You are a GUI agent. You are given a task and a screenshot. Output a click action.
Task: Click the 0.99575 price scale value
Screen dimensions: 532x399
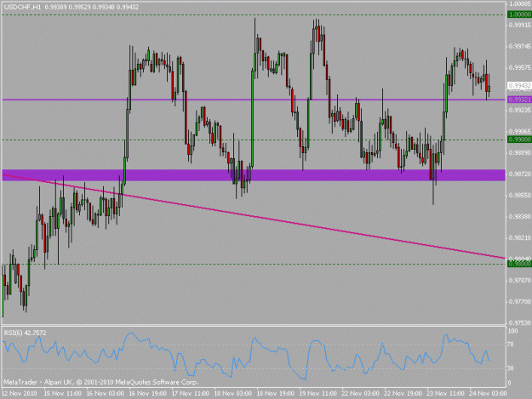click(519, 68)
